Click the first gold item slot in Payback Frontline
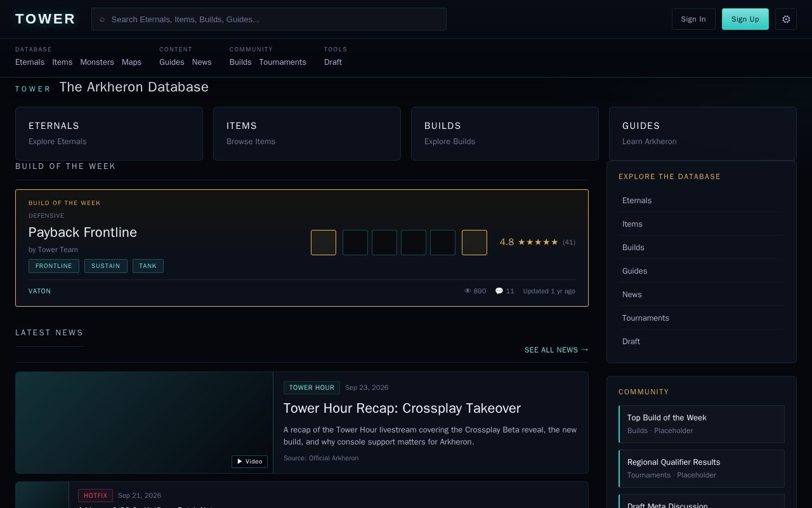 pos(324,243)
